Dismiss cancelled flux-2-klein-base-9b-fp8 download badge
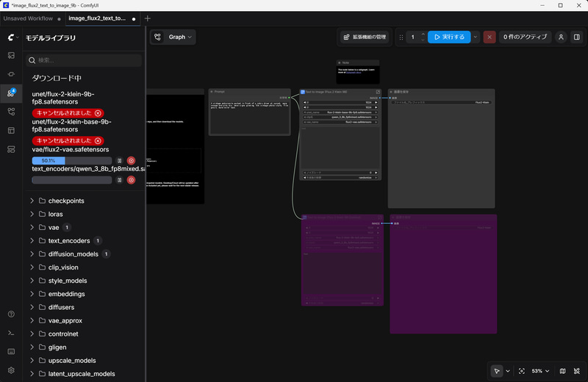 (x=98, y=140)
